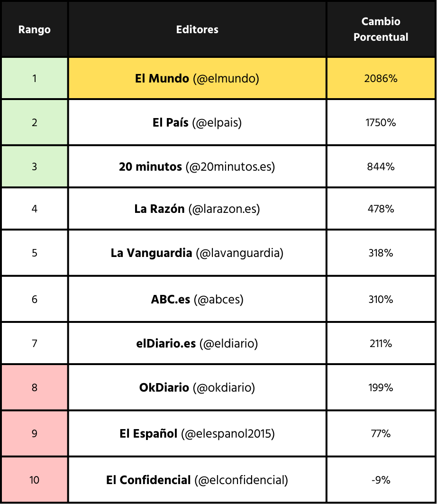Select the -9% percentage cell

tap(381, 480)
